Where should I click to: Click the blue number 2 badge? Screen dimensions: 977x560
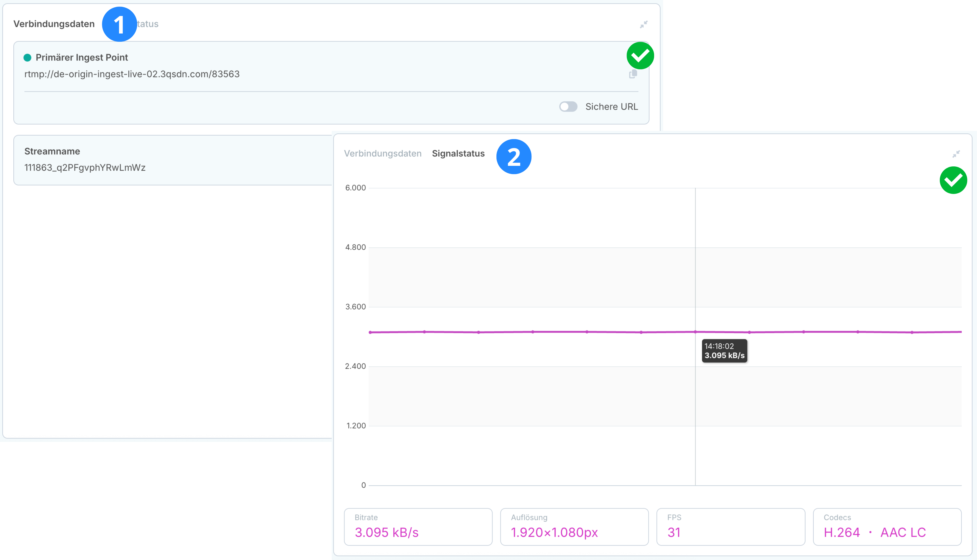(x=513, y=156)
